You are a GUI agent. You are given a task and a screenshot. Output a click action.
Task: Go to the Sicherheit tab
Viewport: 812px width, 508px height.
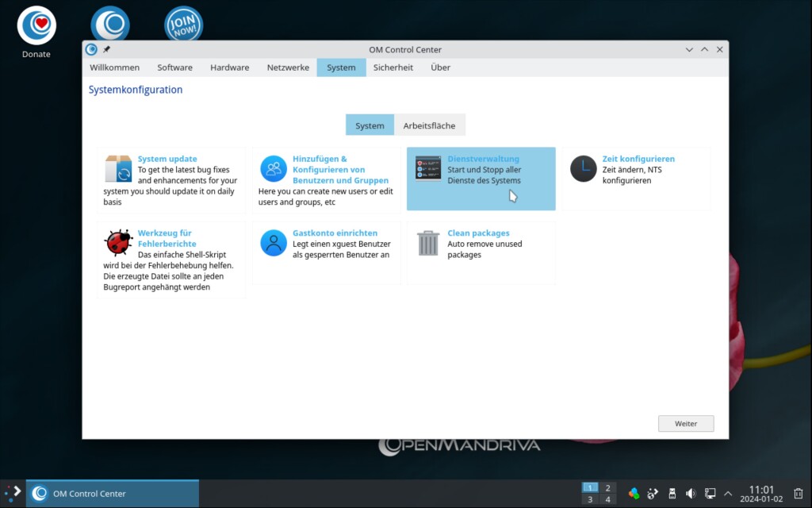coord(393,67)
